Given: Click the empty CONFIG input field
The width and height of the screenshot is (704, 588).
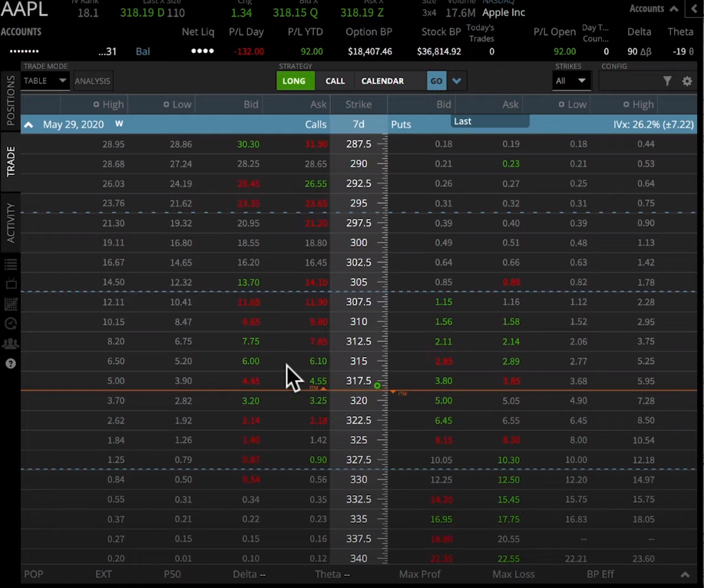Looking at the screenshot, I should [x=630, y=81].
